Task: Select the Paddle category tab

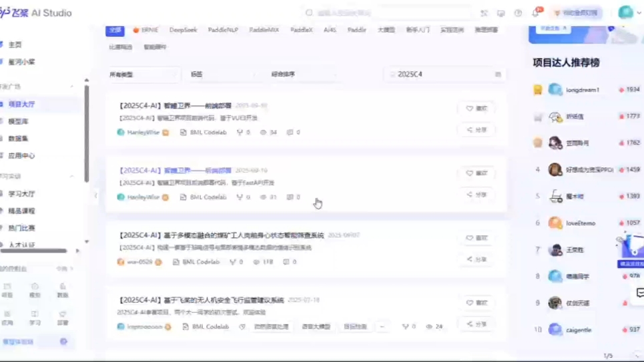Action: pyautogui.click(x=356, y=30)
